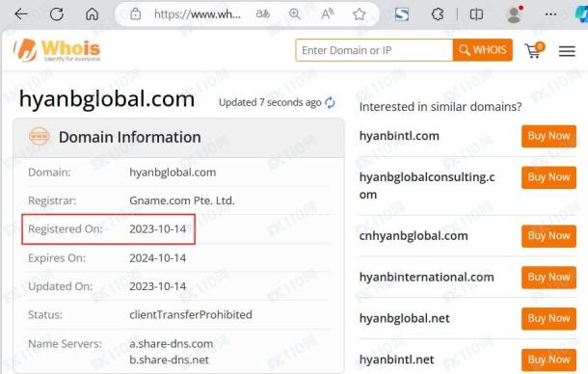The width and height of the screenshot is (588, 374).
Task: Focus the Enter Domain or IP search box
Action: [x=374, y=50]
